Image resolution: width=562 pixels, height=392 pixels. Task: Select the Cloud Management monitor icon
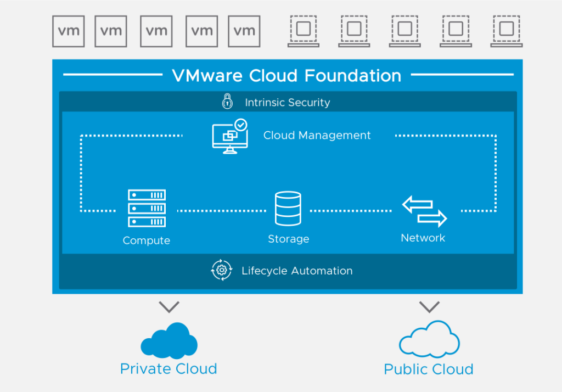(229, 137)
